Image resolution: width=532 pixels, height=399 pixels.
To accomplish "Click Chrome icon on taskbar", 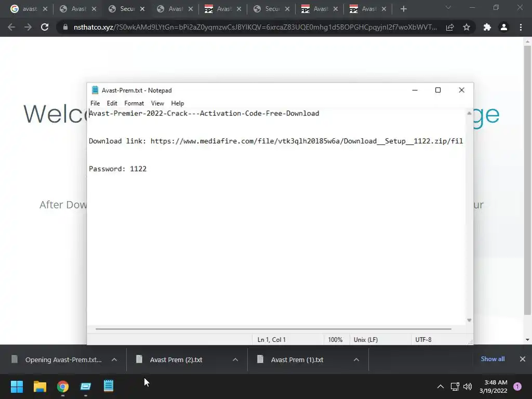I will pyautogui.click(x=63, y=387).
